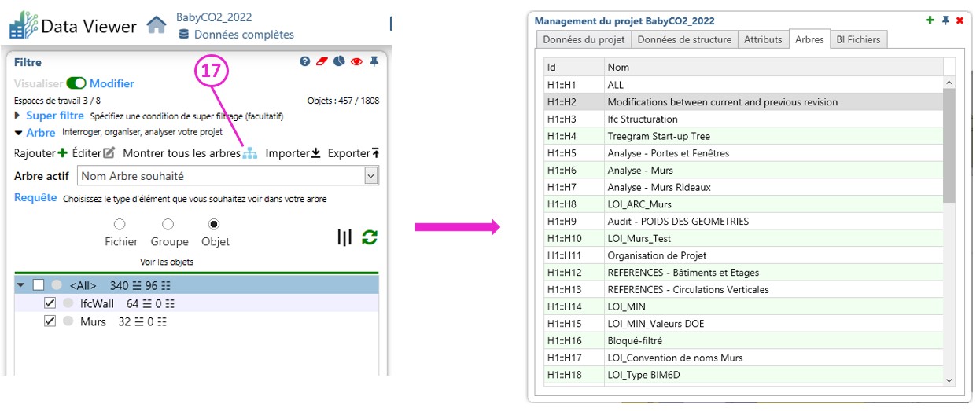Screen dimensions: 980x411
Task: Click the green plus in Management window
Action: (x=930, y=20)
